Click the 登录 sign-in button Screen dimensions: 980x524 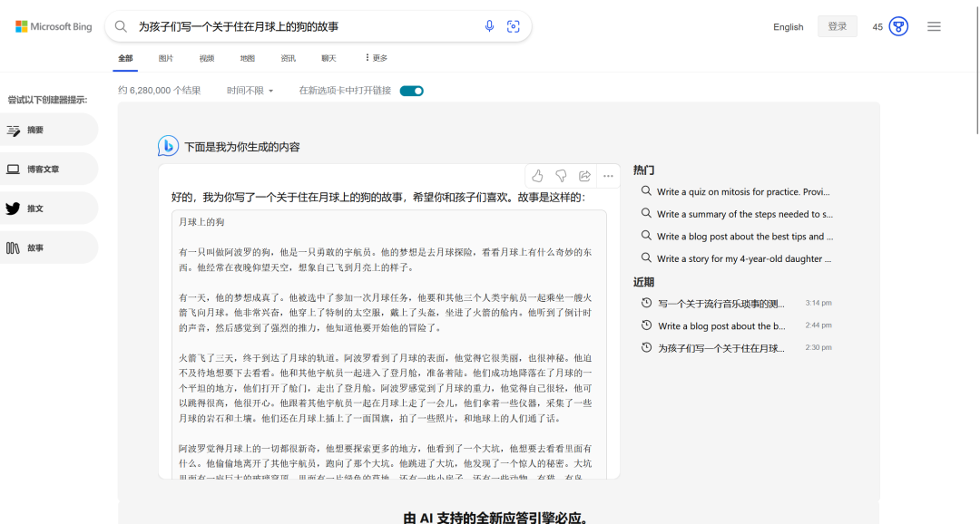point(837,26)
